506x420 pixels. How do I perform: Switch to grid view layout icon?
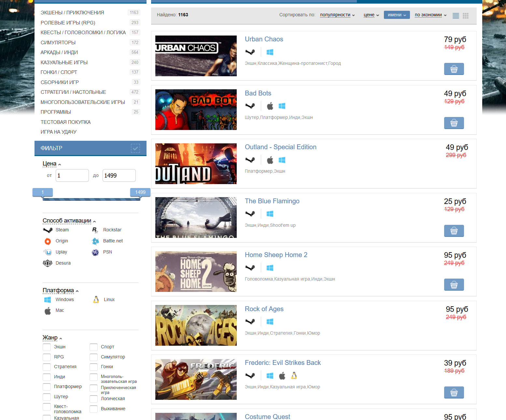point(466,16)
